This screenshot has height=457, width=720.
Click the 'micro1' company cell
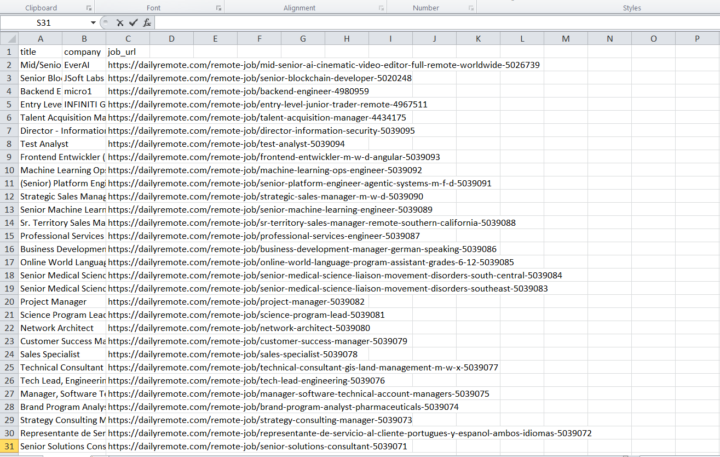tap(84, 91)
